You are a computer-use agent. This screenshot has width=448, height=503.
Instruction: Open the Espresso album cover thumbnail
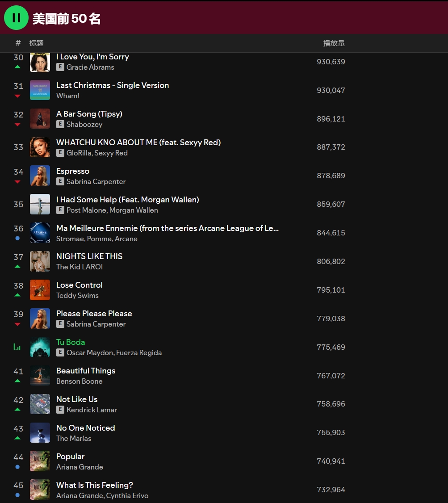[x=40, y=176]
